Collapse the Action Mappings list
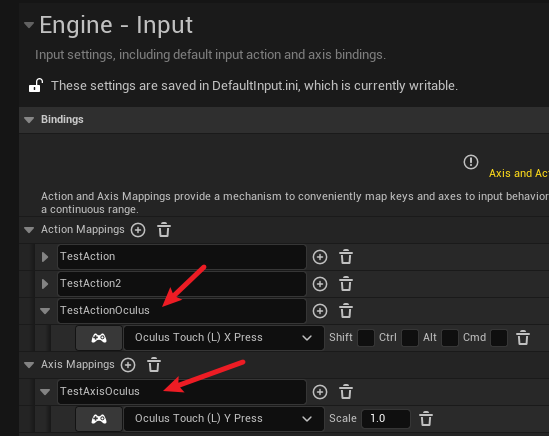This screenshot has width=549, height=436. 29,230
